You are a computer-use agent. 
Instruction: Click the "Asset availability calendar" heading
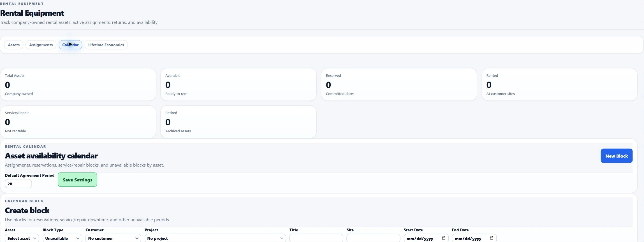point(51,156)
